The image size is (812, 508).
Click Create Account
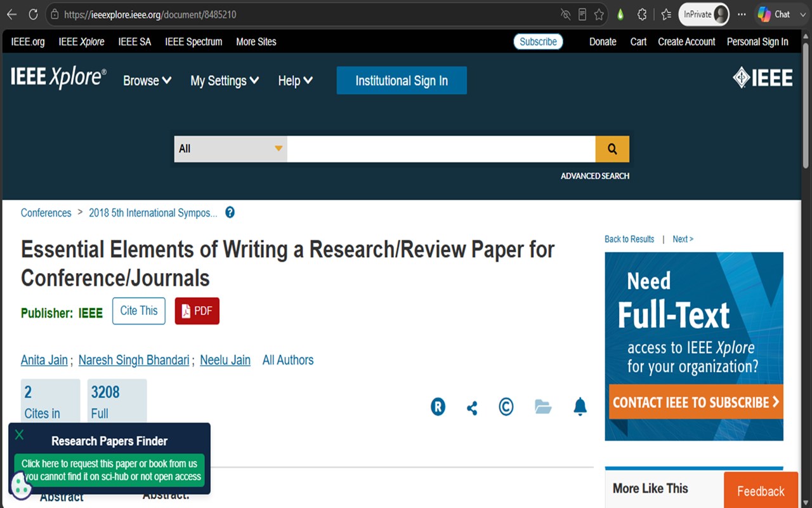pos(686,42)
